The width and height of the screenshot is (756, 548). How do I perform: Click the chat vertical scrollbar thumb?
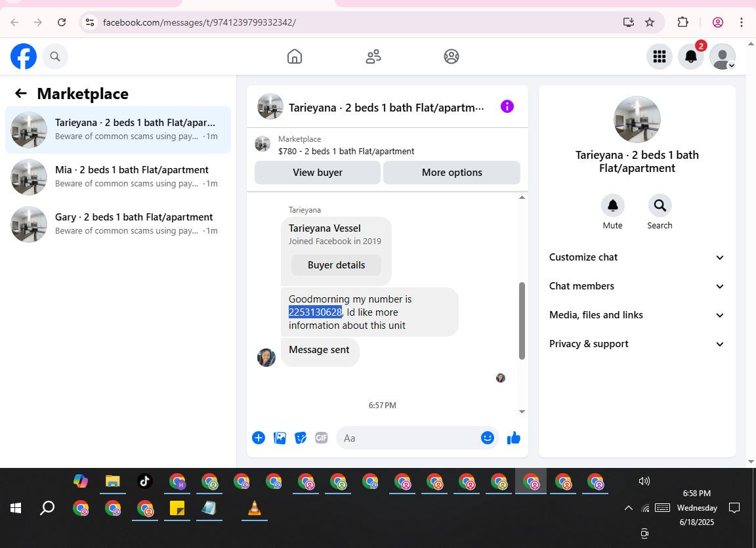(x=522, y=320)
